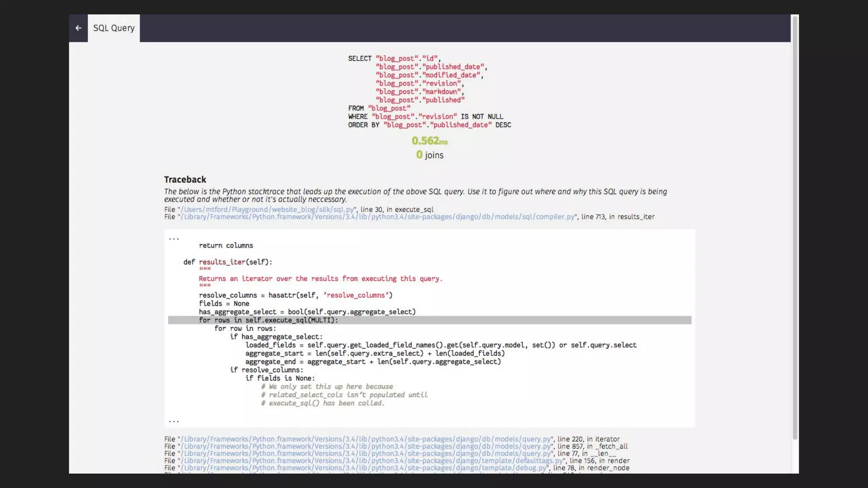Open query.py link for line 220 iterator

click(366, 439)
